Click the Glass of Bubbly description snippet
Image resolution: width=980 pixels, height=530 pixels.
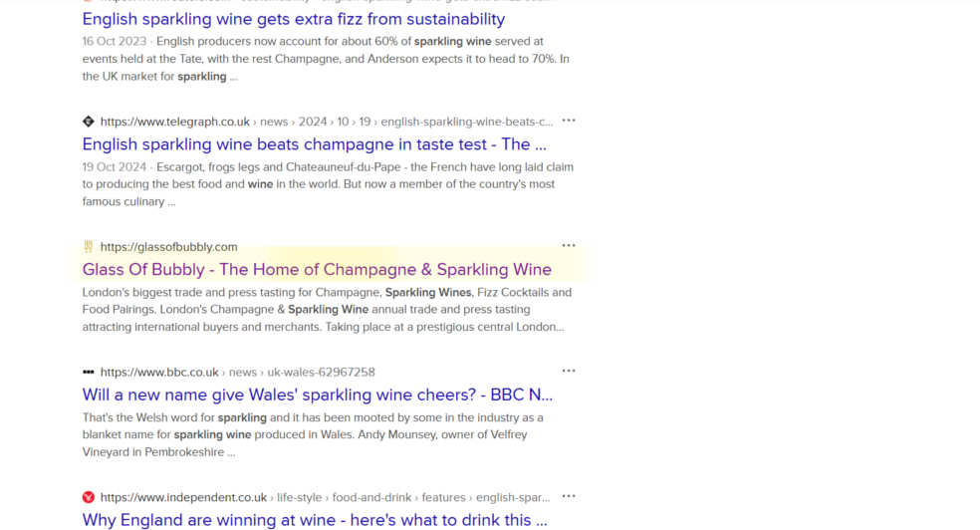tap(327, 310)
